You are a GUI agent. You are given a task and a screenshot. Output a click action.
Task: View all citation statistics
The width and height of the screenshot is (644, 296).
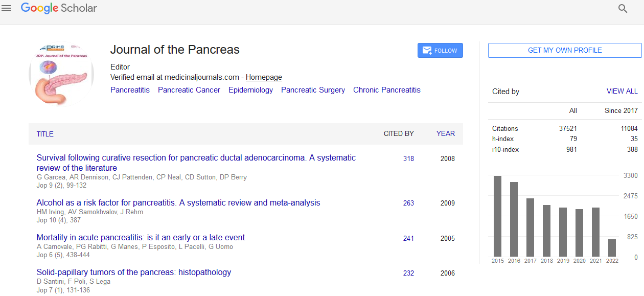click(622, 91)
